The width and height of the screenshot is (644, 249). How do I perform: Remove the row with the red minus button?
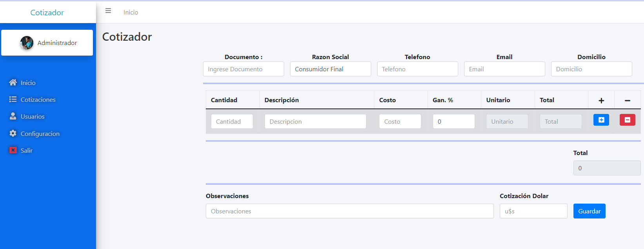pos(627,120)
